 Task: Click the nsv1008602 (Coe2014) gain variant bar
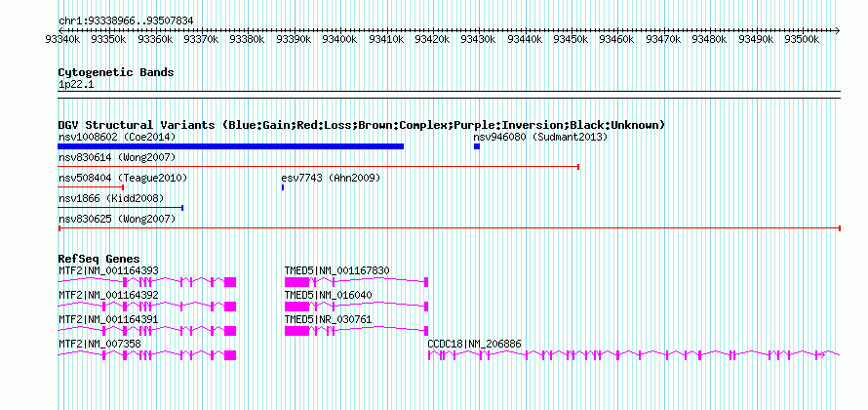coord(231,146)
